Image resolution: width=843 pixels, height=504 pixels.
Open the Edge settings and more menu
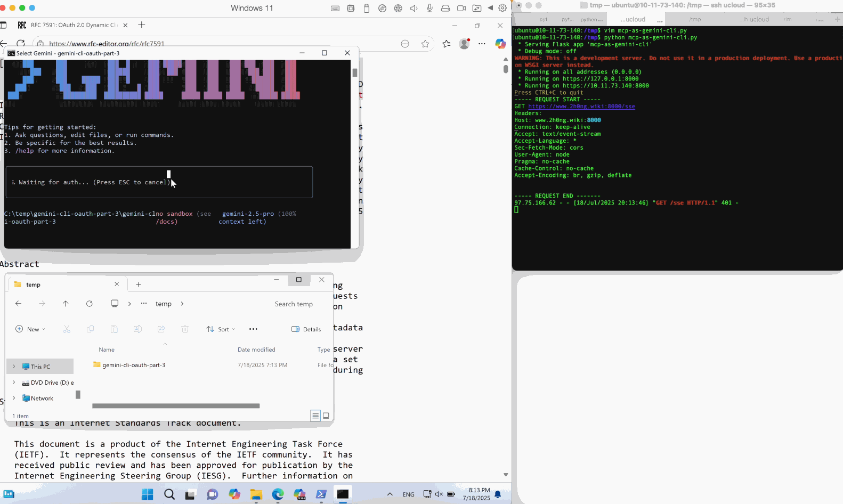click(482, 44)
